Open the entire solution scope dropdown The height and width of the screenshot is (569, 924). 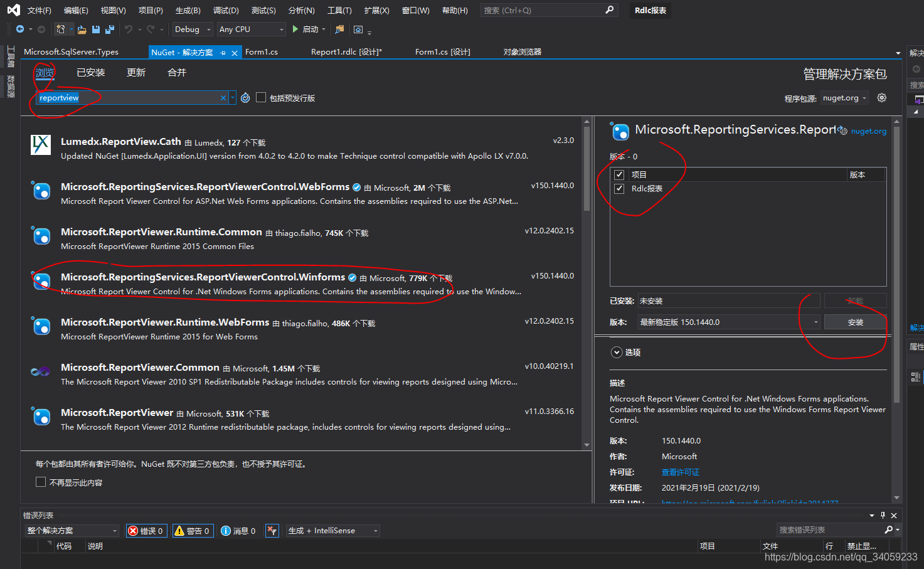pyautogui.click(x=72, y=531)
